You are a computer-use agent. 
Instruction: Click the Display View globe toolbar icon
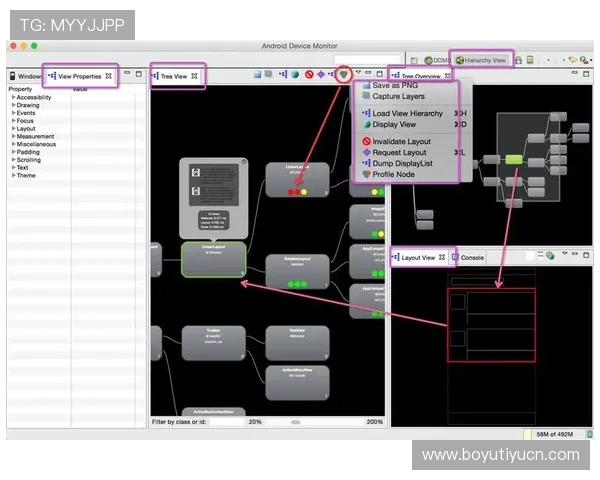click(x=295, y=75)
